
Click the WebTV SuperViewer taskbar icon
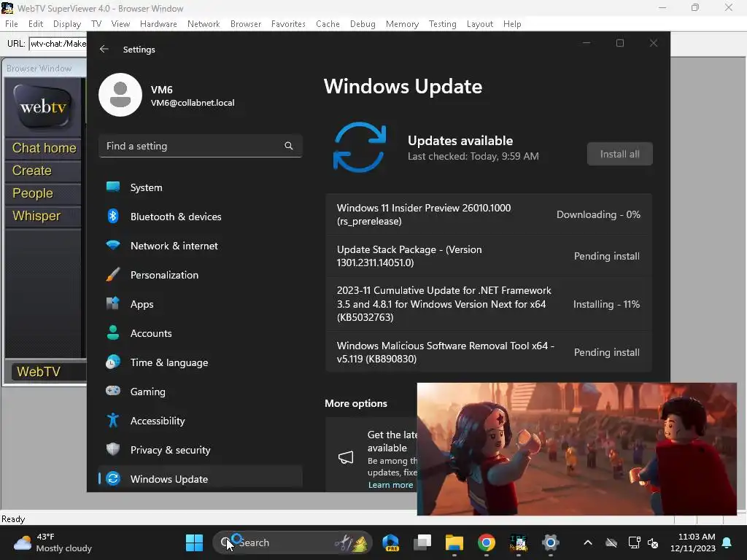point(519,542)
